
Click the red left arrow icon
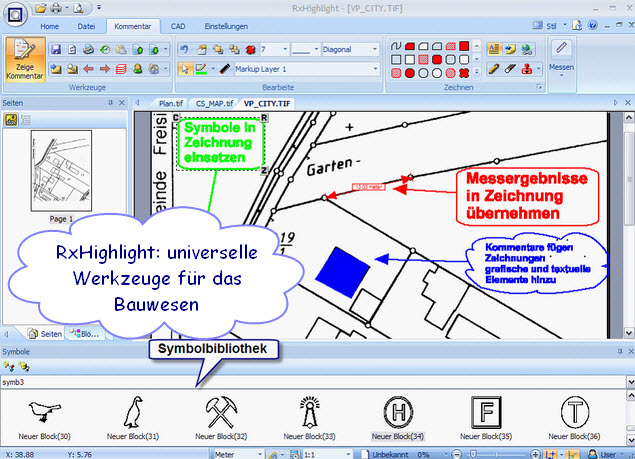(90, 69)
